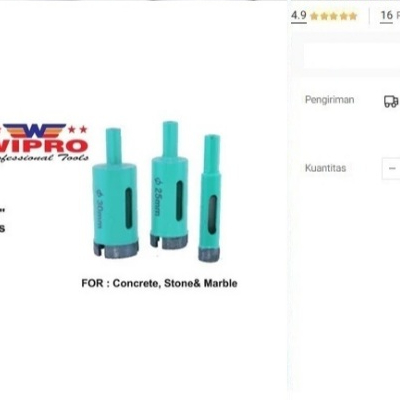This screenshot has width=400, height=400.
Task: Select the 30mm diamond core bit
Action: [115, 194]
